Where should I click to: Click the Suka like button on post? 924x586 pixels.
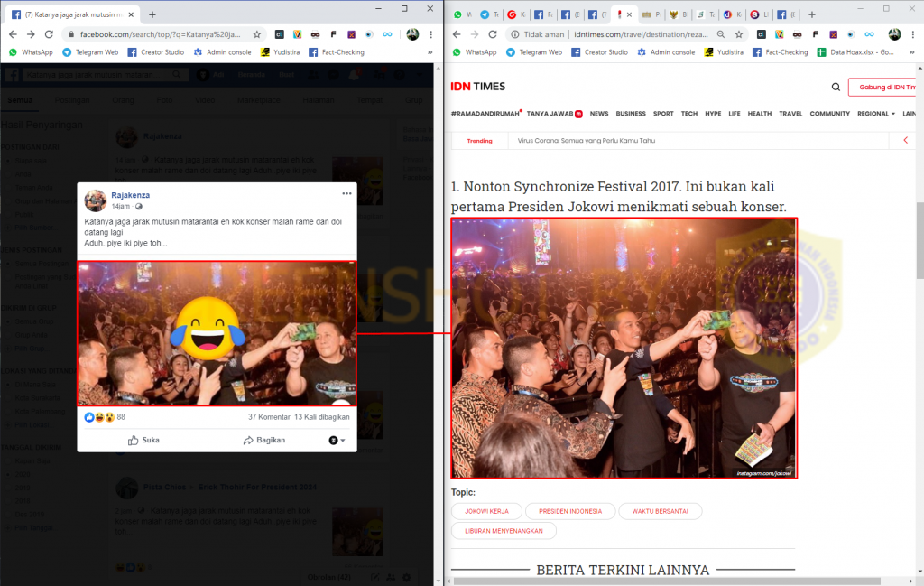[x=143, y=440]
